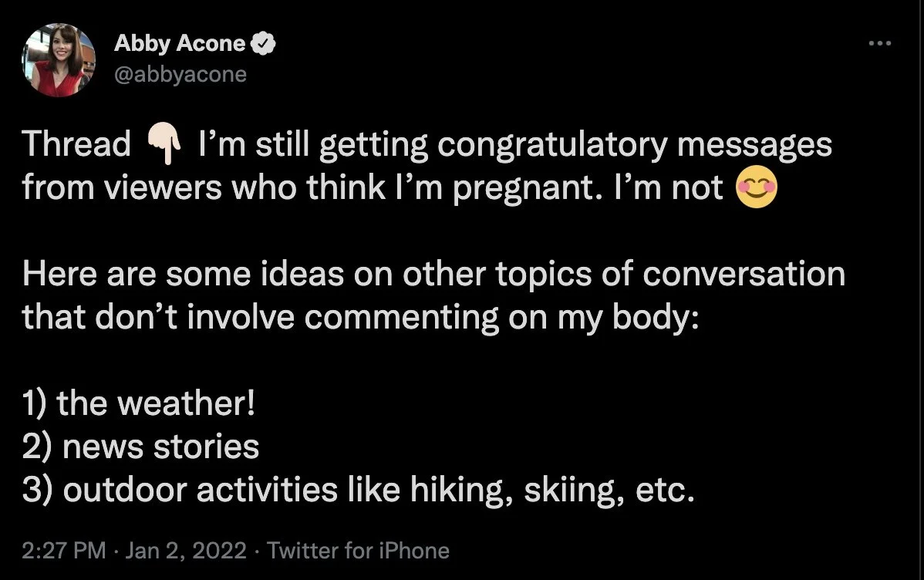Click the line '1) the weather!'
This screenshot has height=580, width=924.
[139, 403]
